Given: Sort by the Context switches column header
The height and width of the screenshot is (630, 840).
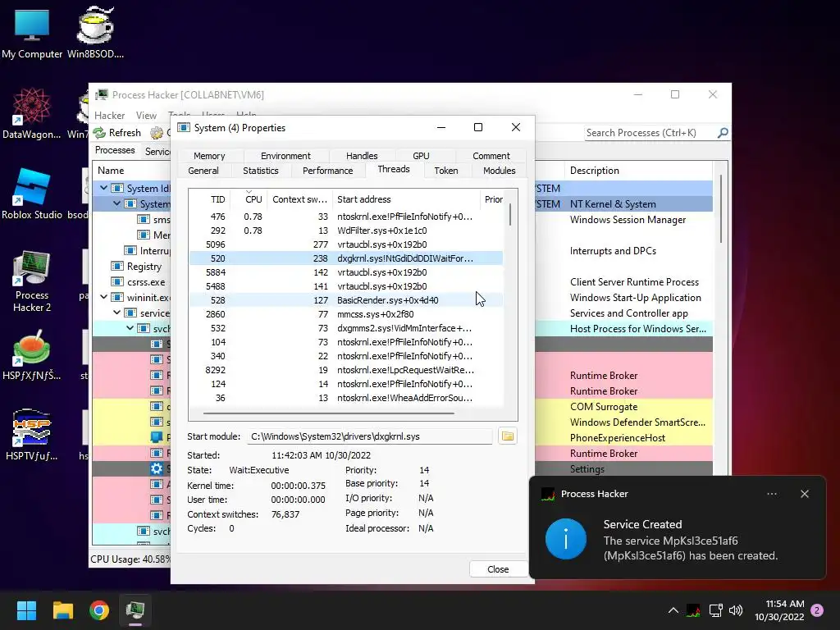Looking at the screenshot, I should coord(300,199).
